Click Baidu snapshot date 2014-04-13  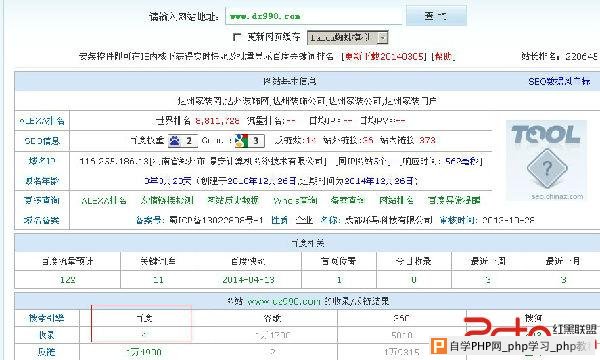pos(249,280)
